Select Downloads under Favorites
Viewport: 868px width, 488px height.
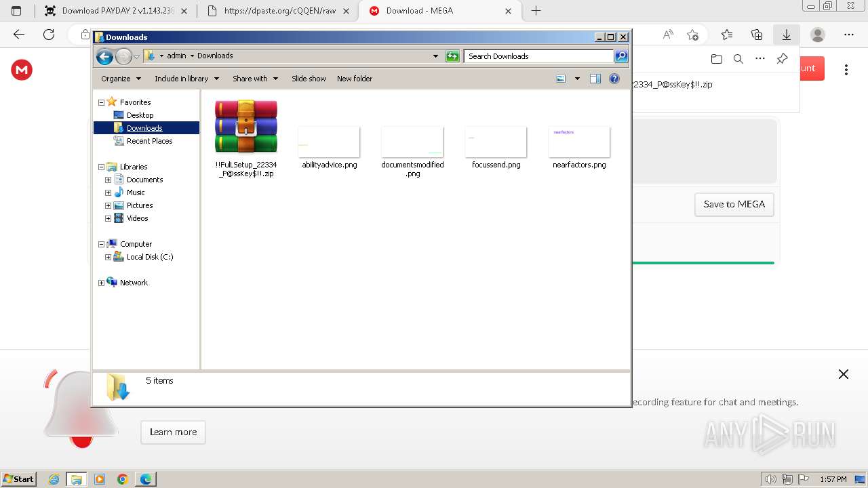pos(144,128)
